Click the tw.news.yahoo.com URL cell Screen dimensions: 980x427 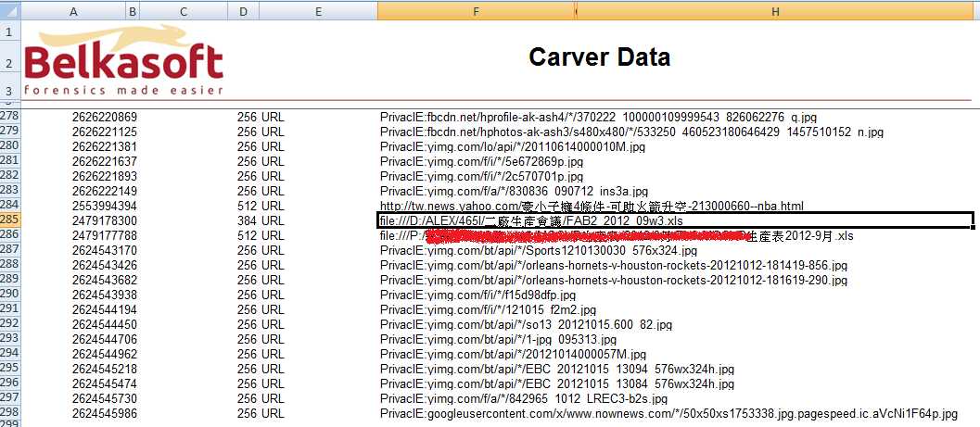pyautogui.click(x=592, y=206)
